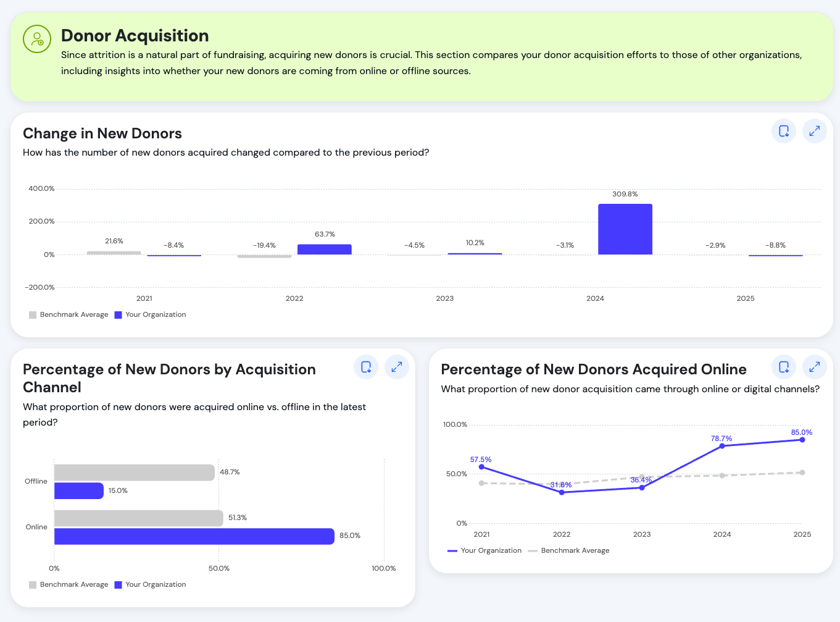Image resolution: width=840 pixels, height=622 pixels.
Task: Select the 309.8% bar for 2024
Action: coord(625,229)
